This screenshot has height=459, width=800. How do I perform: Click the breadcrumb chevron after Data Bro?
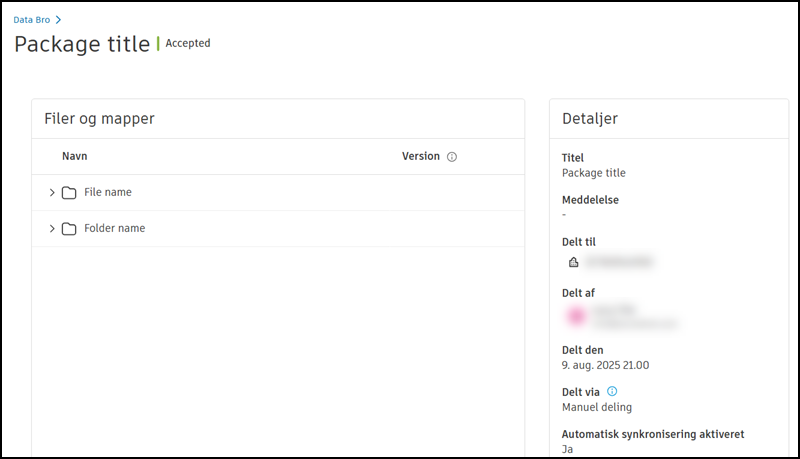click(x=59, y=20)
